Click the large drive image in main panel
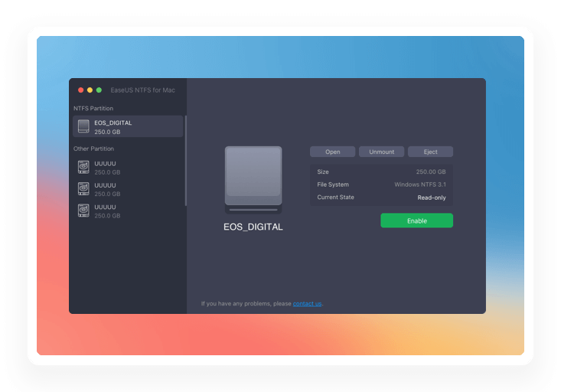Viewport: 561px width, 392px height. pyautogui.click(x=253, y=179)
